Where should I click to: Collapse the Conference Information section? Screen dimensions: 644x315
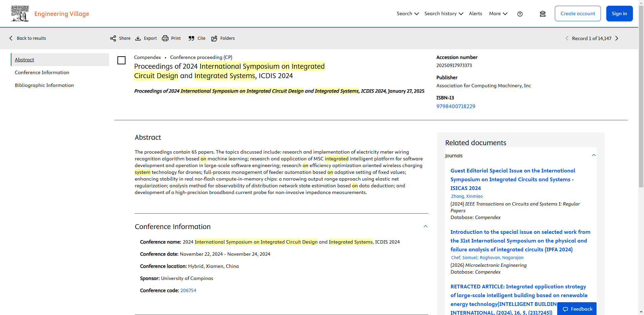[x=425, y=226]
